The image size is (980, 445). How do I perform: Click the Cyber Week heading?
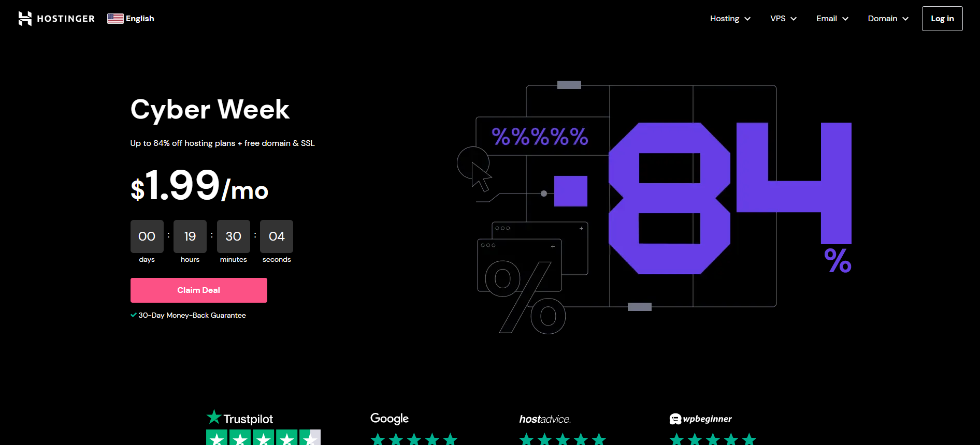click(x=210, y=110)
